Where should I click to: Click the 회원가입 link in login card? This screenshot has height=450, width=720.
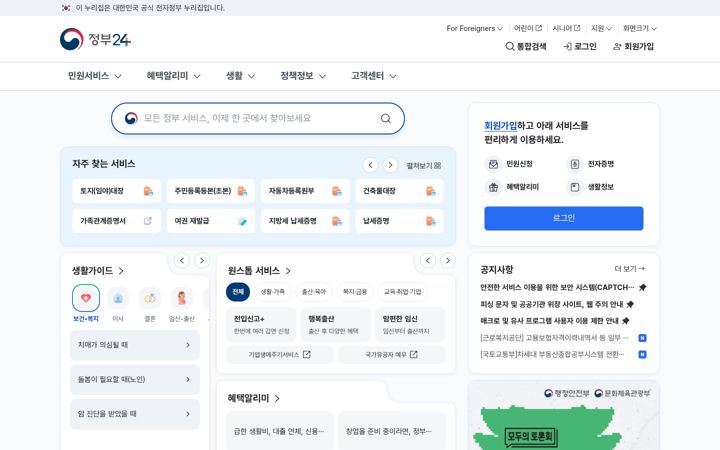click(x=501, y=125)
